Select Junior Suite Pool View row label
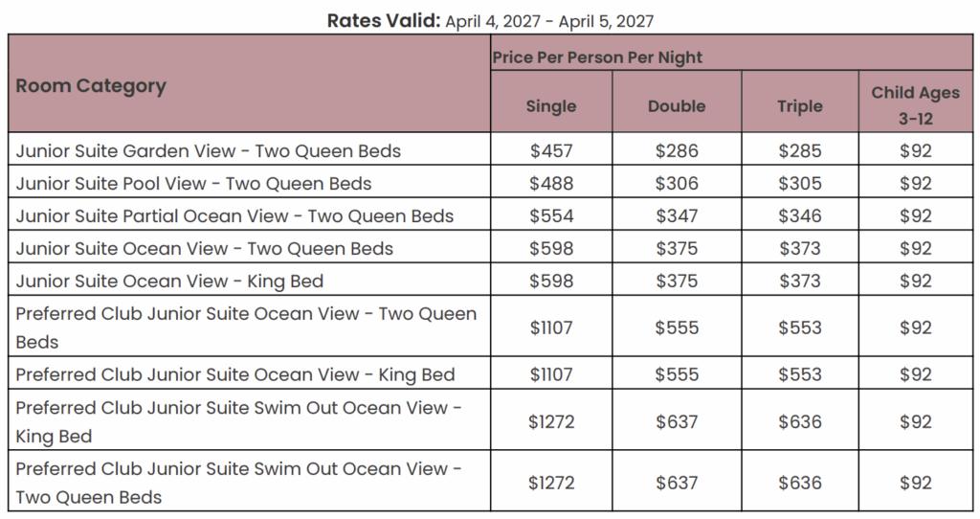This screenshot has width=980, height=519. (x=194, y=183)
